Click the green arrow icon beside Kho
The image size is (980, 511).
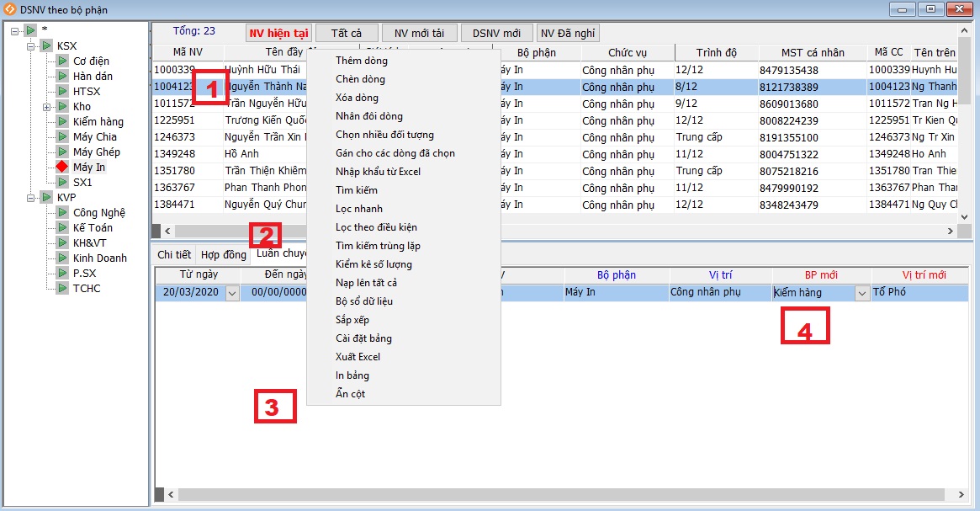(62, 106)
